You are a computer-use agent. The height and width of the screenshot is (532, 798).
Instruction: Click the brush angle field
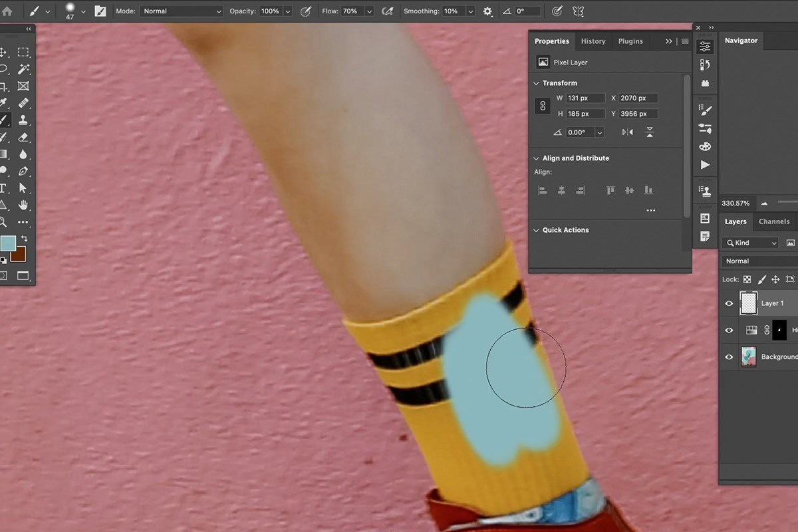(528, 11)
